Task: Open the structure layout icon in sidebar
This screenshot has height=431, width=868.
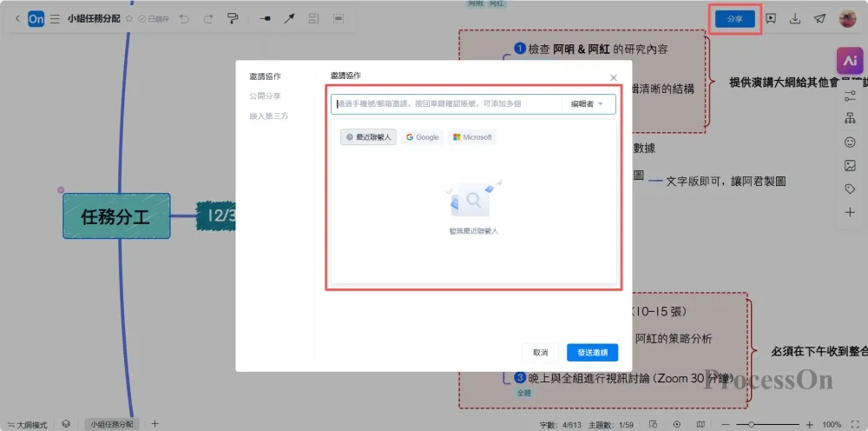Action: 850,118
